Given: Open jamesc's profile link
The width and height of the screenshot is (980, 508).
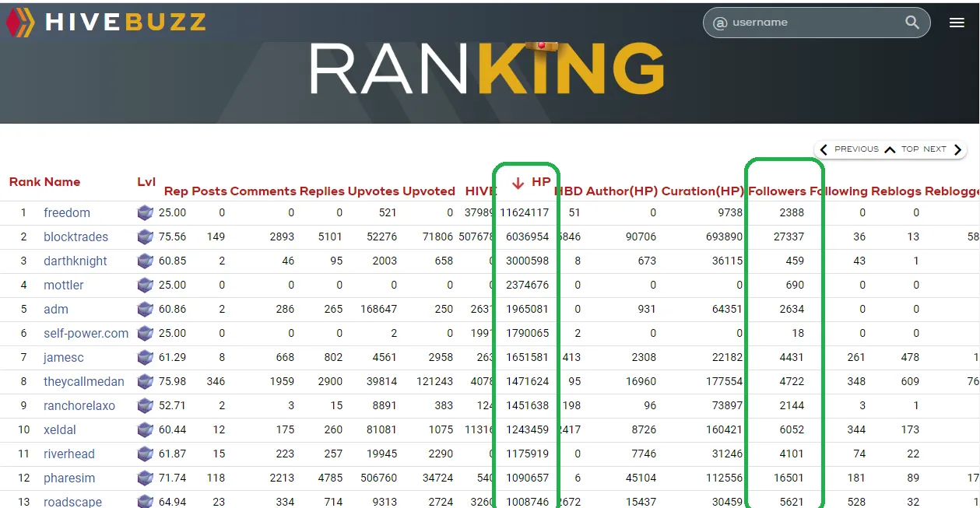Looking at the screenshot, I should pyautogui.click(x=64, y=357).
